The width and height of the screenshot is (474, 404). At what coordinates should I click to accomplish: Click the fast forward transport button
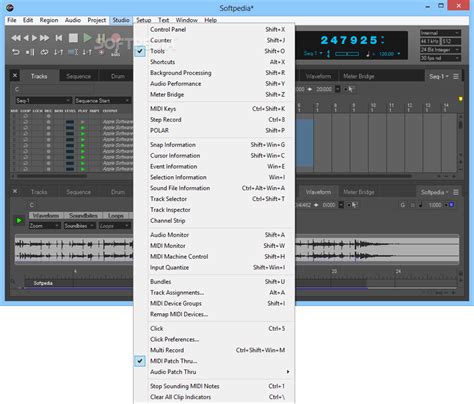point(44,38)
